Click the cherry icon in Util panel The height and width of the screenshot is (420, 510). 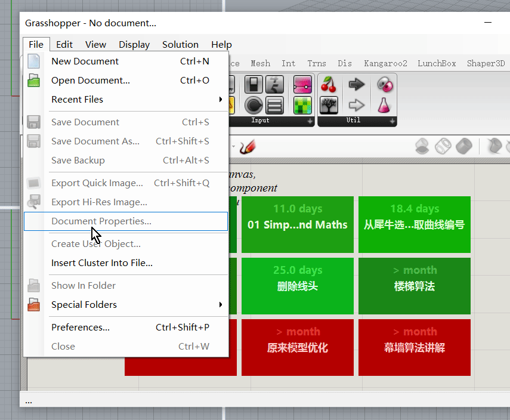click(329, 85)
